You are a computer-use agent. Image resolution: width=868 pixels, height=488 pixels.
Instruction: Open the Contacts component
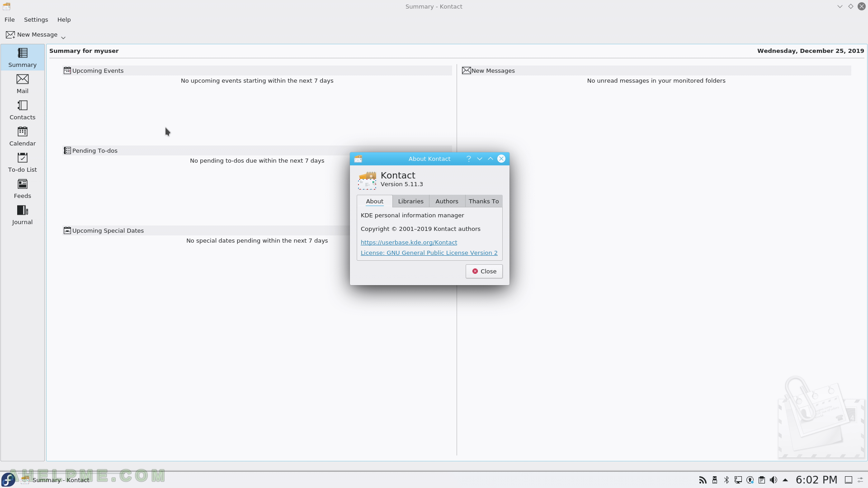[x=23, y=110]
